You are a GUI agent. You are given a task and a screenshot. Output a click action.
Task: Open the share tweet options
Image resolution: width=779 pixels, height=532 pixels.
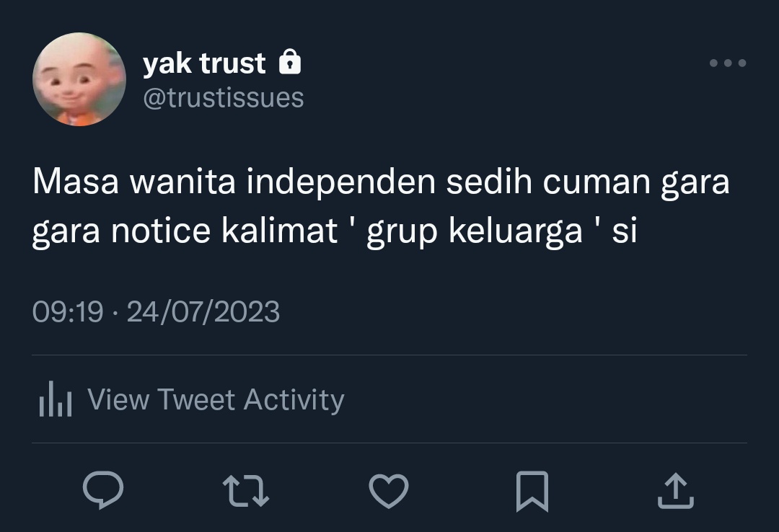click(676, 491)
